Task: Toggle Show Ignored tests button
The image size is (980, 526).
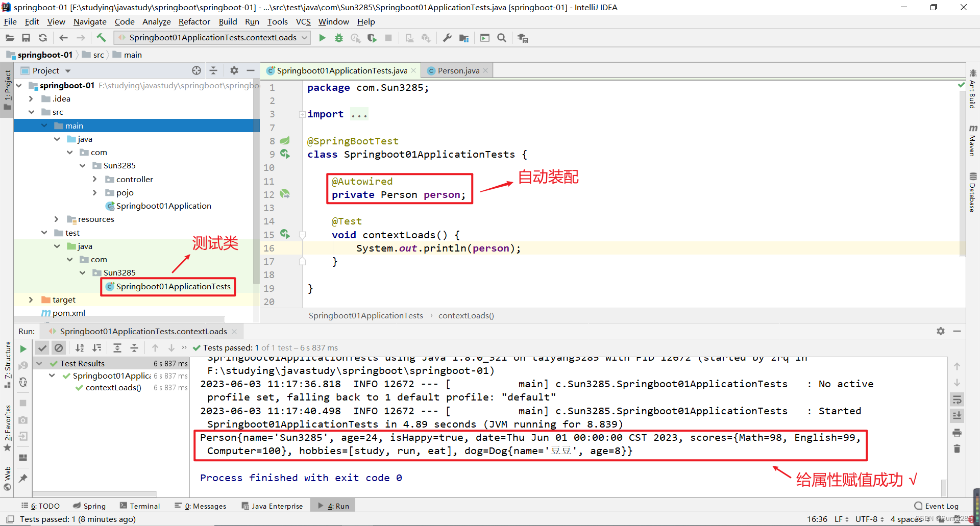Action: (59, 348)
